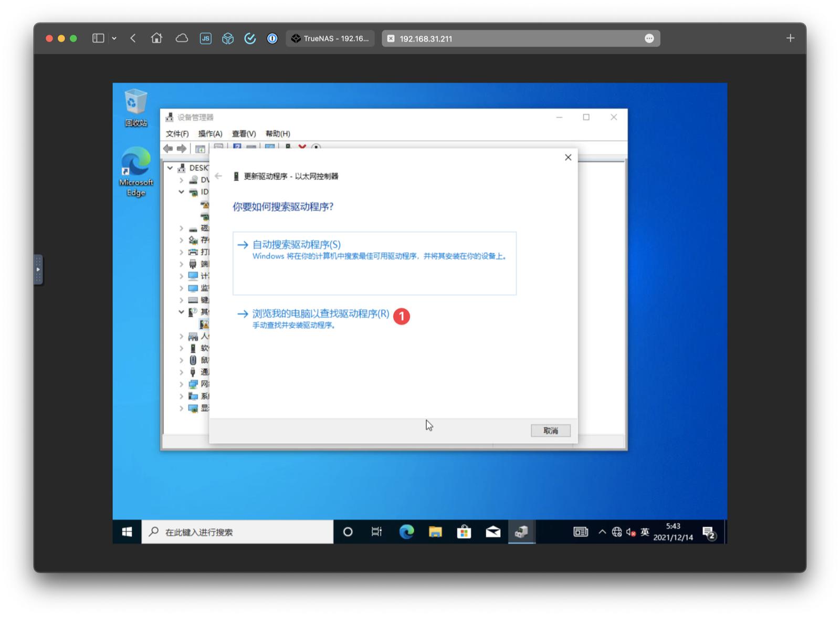Click the show/hide console tree toolbar icon
This screenshot has height=617, width=840.
200,149
